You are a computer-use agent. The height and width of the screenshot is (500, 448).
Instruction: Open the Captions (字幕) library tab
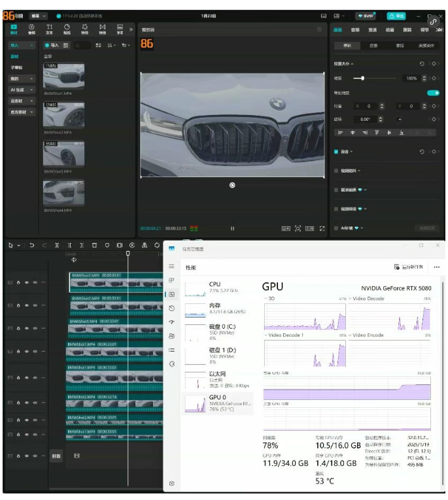pos(120,29)
